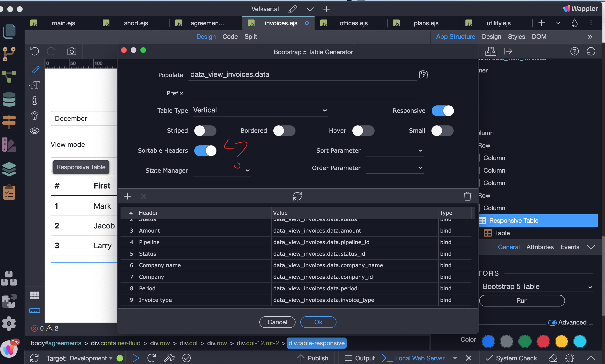Viewport: 605px width, 364px height.
Task: Expand the Target Development dropdown
Action: 111,358
